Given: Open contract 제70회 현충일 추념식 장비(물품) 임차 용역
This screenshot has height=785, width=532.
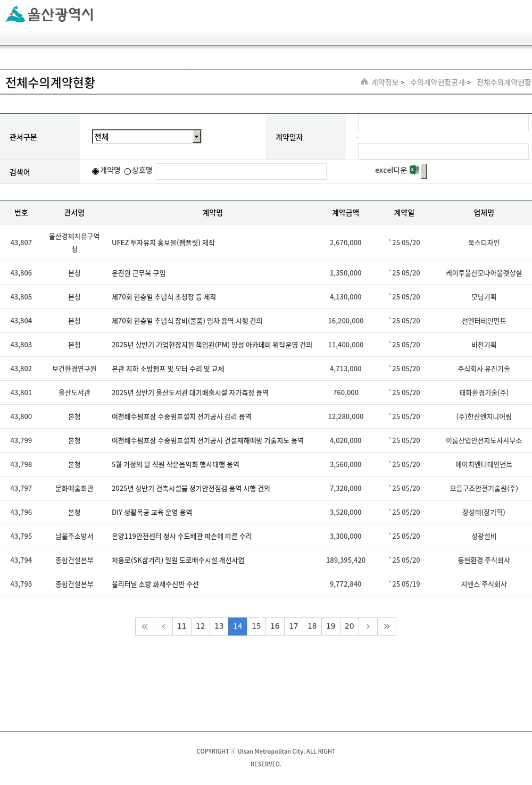Looking at the screenshot, I should point(187,321).
